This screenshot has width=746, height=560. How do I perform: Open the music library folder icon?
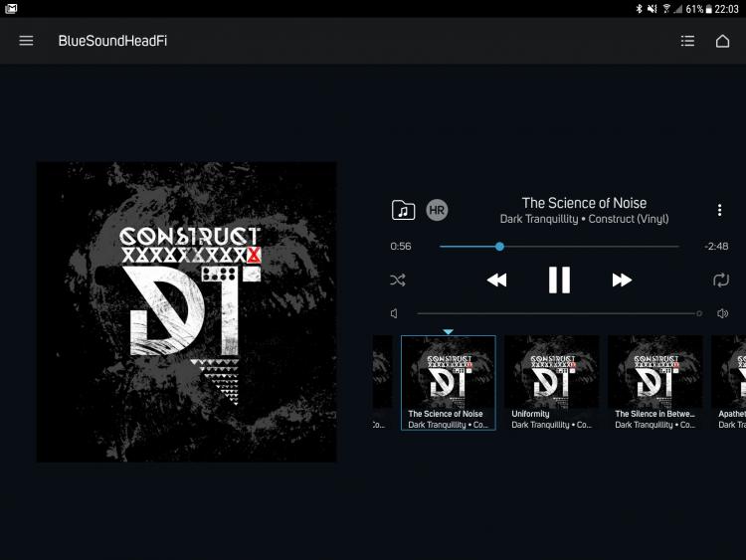[x=403, y=210]
